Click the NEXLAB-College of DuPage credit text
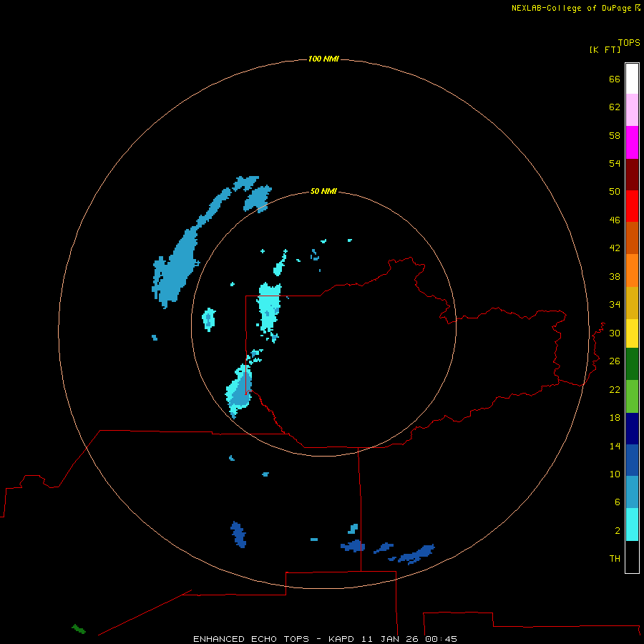644x644 pixels. point(571,8)
